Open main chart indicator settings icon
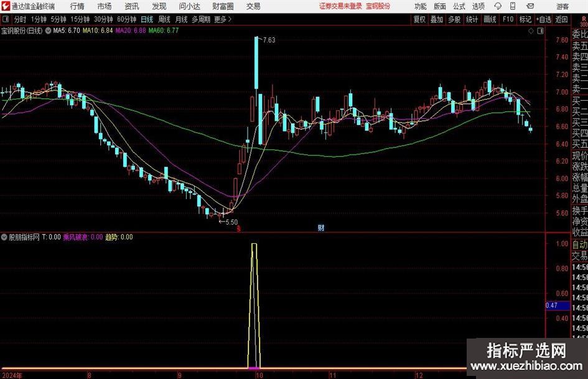The image size is (588, 379). (48, 30)
